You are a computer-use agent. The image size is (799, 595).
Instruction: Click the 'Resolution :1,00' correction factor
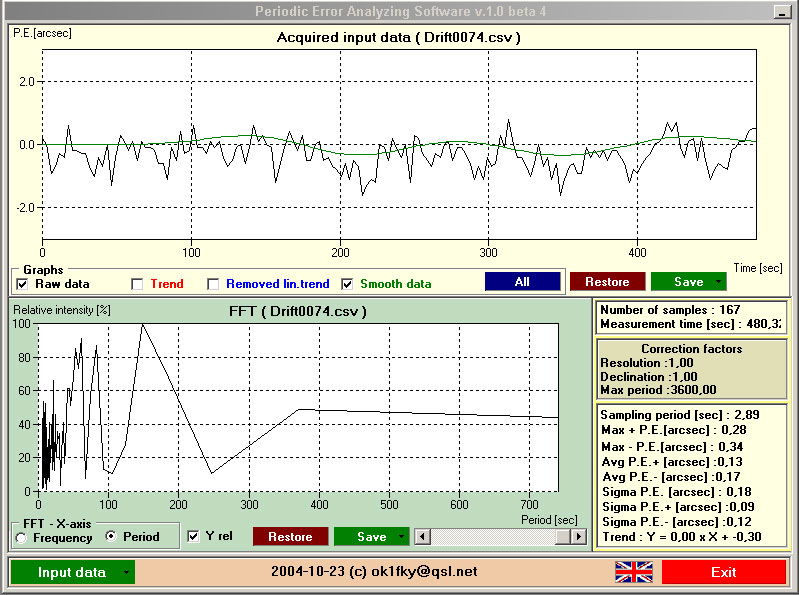[x=647, y=363]
